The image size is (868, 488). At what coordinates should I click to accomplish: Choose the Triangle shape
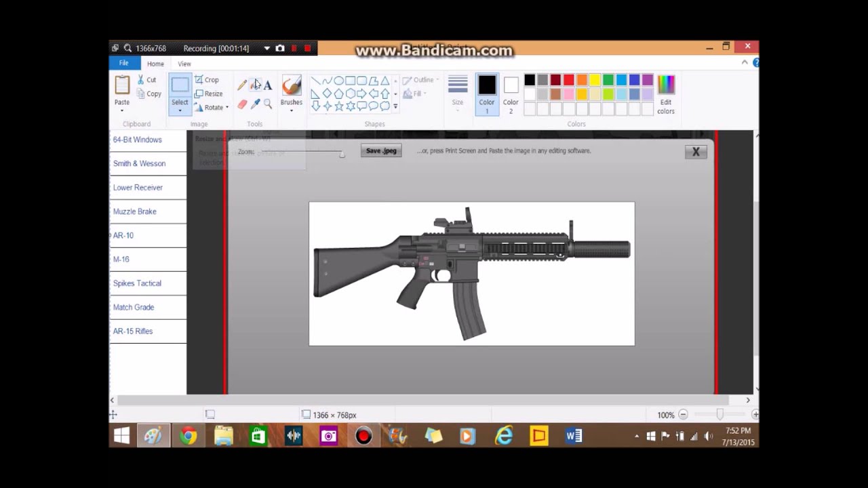tap(384, 81)
